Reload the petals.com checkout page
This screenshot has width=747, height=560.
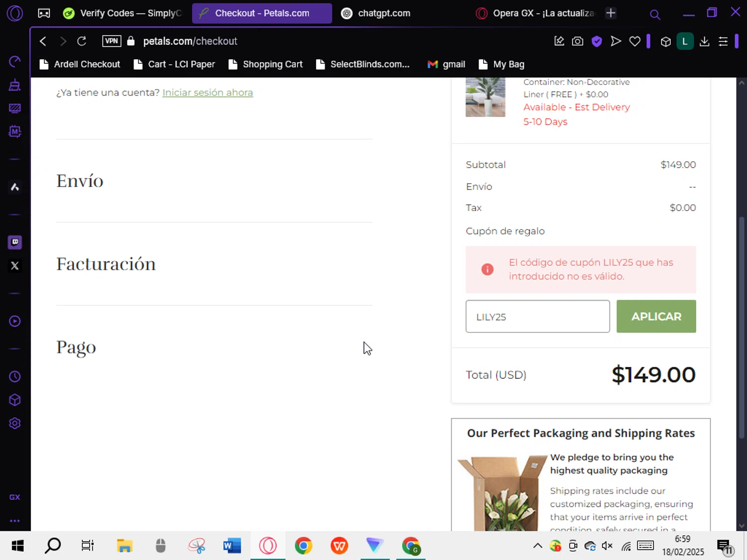coord(82,41)
